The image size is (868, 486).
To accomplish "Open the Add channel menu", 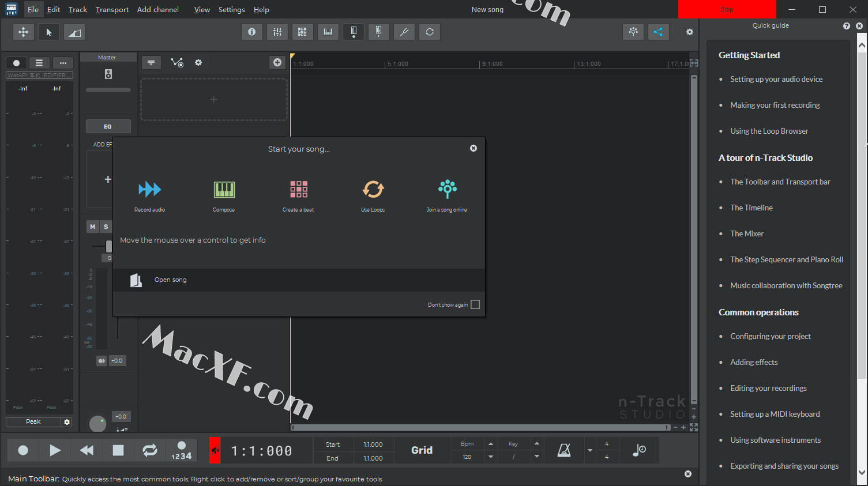I will tap(157, 10).
